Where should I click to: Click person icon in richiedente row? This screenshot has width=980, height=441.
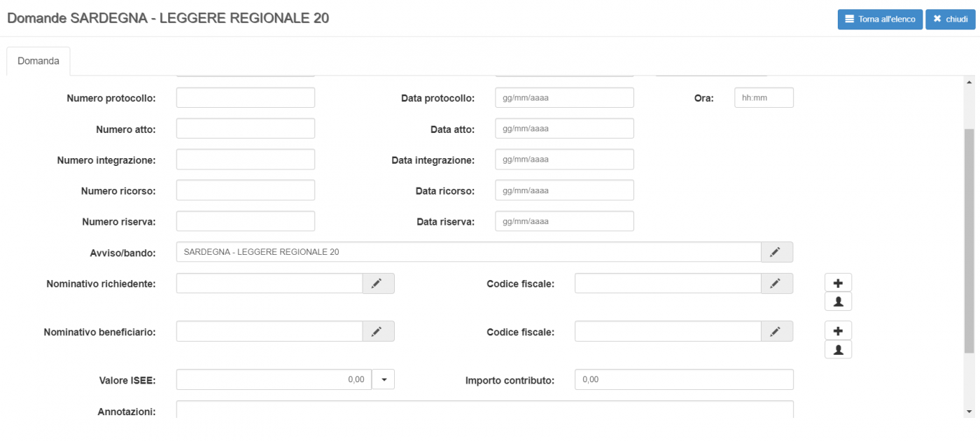838,302
